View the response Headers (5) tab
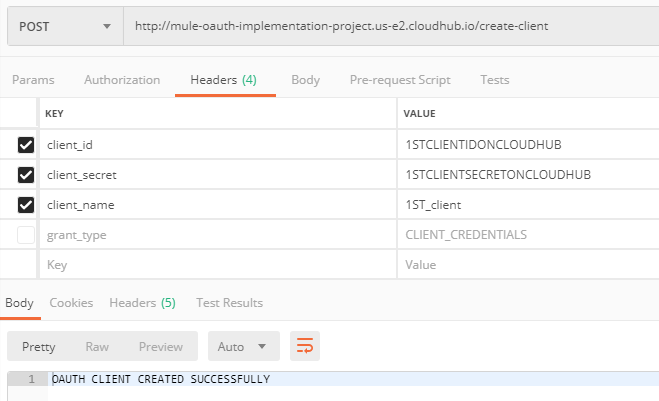The width and height of the screenshot is (659, 401). click(142, 302)
